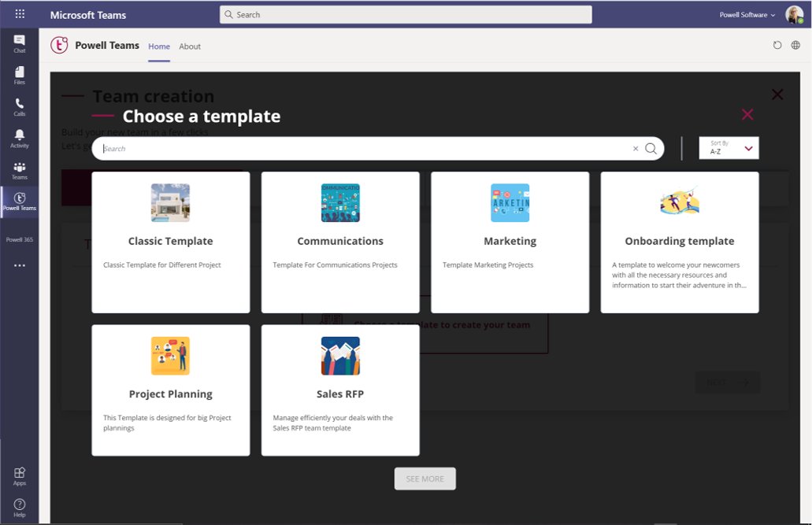Open the app launcher waffle icon
The image size is (812, 525).
point(20,14)
